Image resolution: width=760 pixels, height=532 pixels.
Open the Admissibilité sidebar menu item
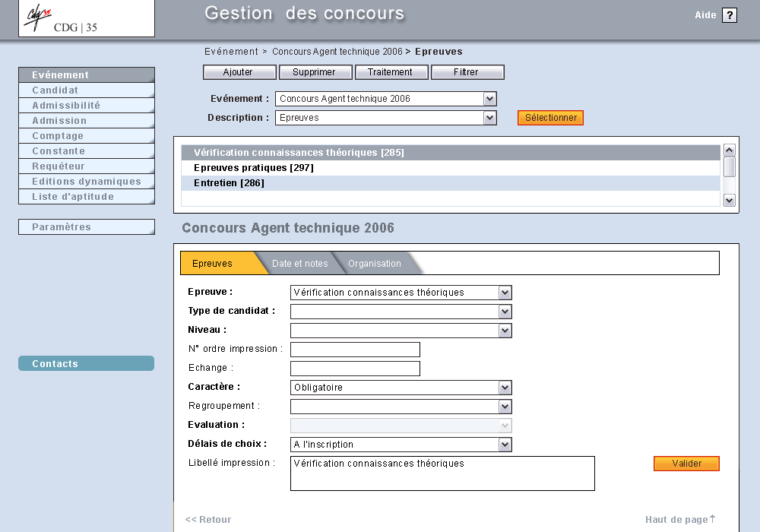(x=87, y=105)
